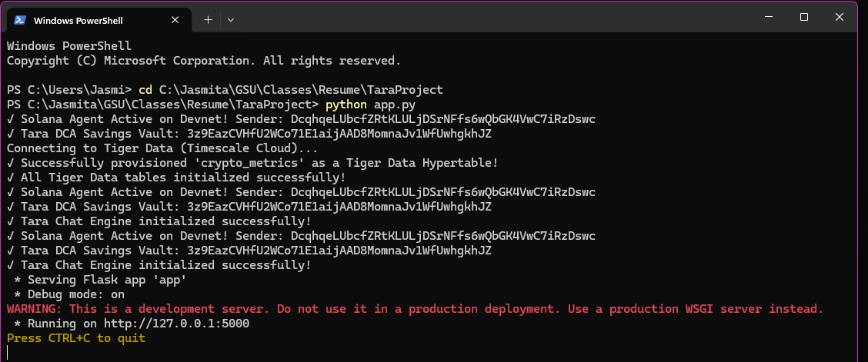
Task: Expand the new tab profile dropdown chevron
Action: (231, 20)
